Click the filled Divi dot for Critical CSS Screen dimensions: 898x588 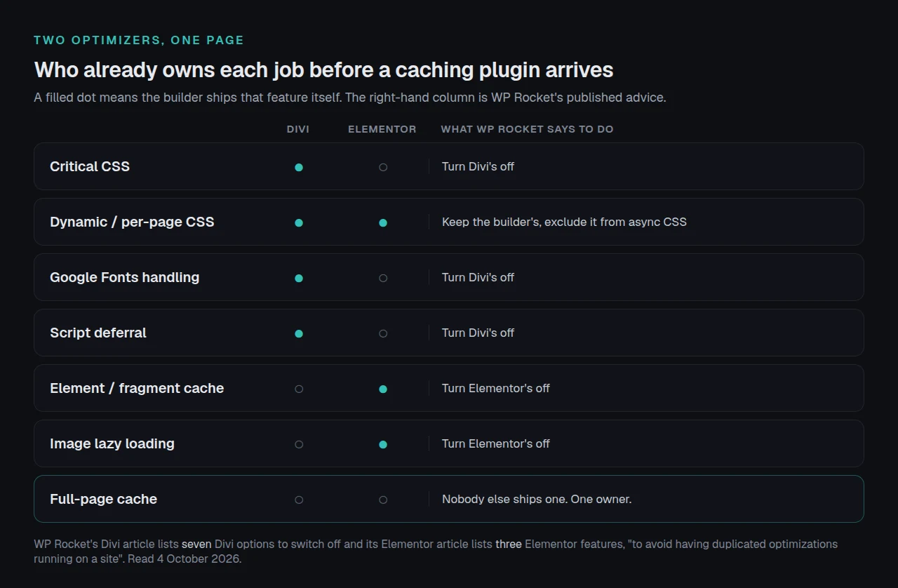point(299,167)
